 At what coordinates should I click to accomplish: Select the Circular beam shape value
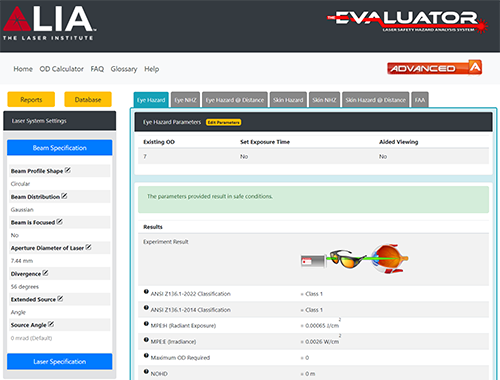pos(20,184)
